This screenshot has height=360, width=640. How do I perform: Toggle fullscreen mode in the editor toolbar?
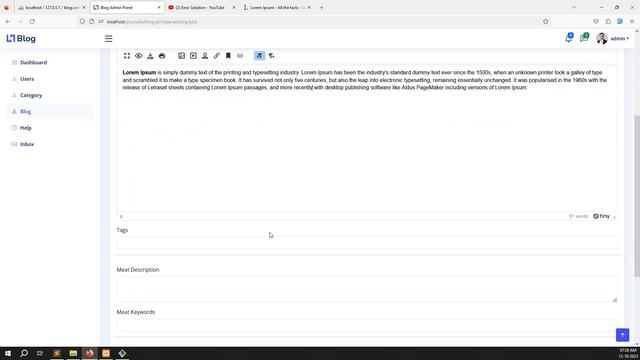pos(127,56)
